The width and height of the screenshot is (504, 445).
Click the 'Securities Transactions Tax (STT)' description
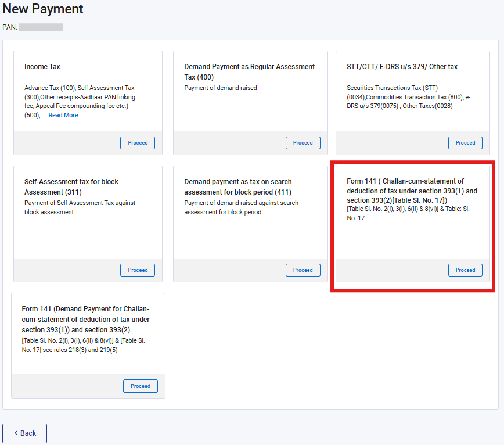tap(409, 97)
